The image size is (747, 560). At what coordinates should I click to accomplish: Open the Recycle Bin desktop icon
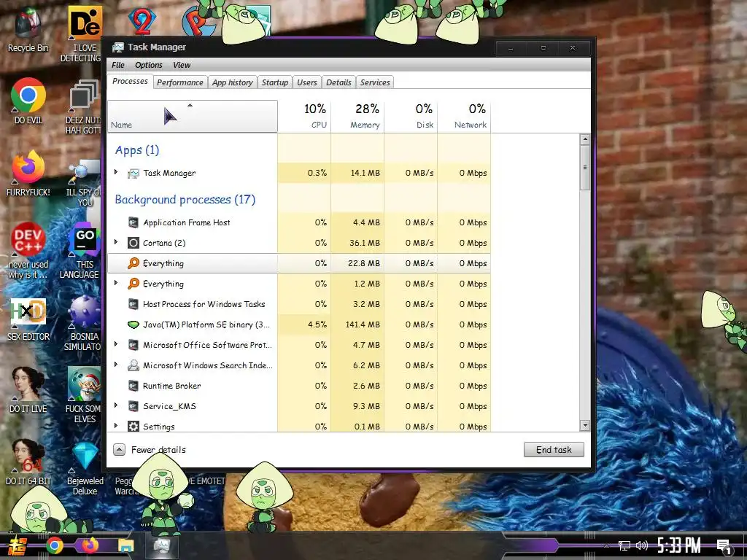point(28,29)
